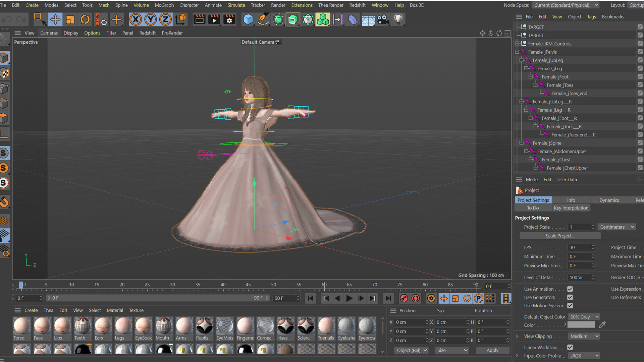Switch to the Key Interpolation tab
This screenshot has height=362, width=644.
(x=571, y=208)
